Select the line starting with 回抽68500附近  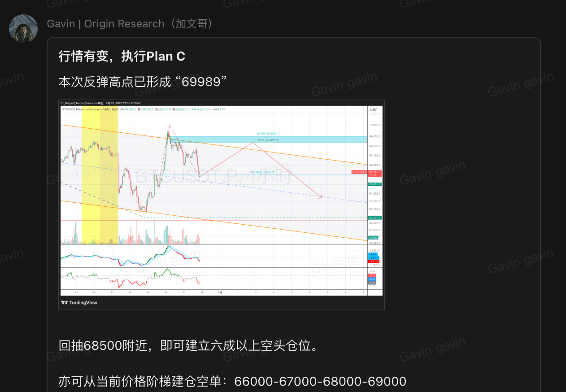click(x=188, y=346)
